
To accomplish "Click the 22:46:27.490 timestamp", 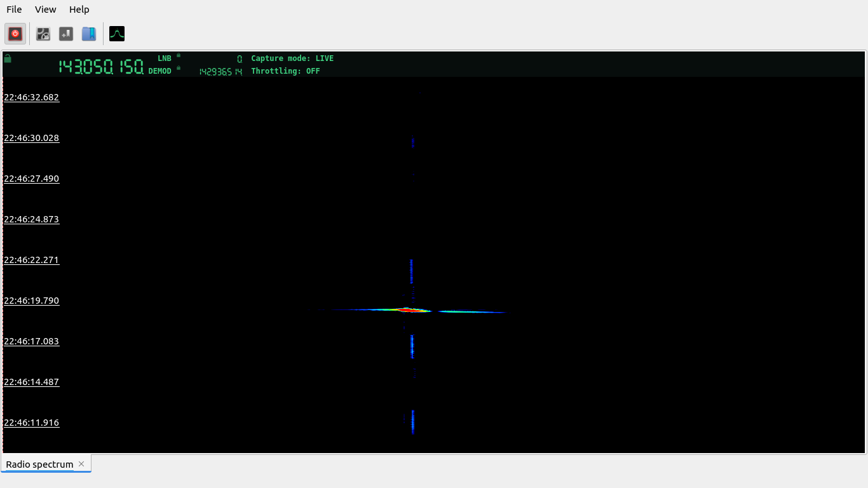I will coord(31,179).
